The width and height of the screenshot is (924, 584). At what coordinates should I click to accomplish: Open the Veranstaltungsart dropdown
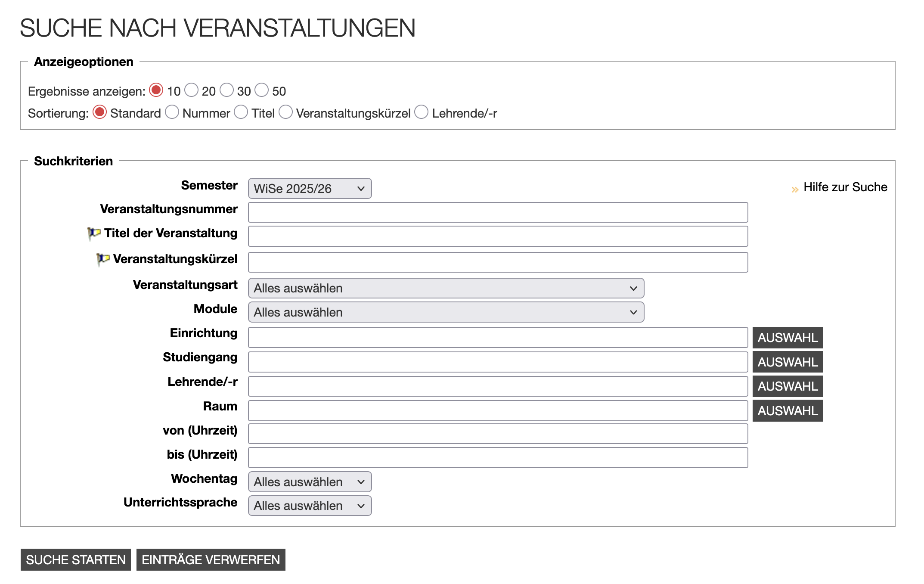pyautogui.click(x=445, y=288)
